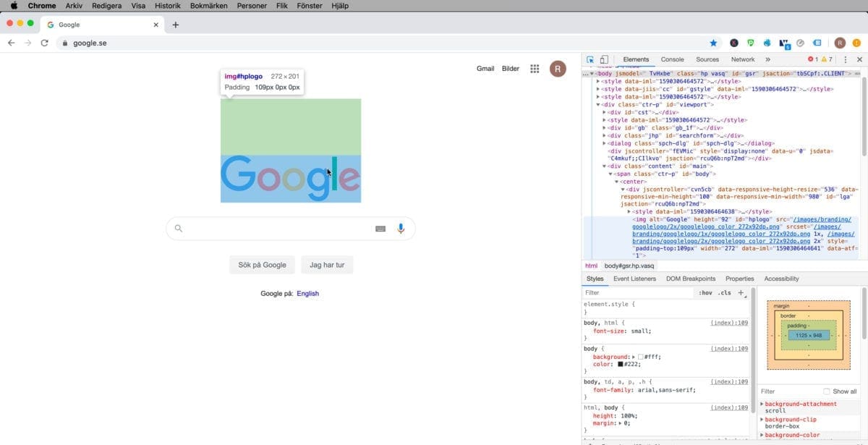868x445 pixels.
Task: Expand the background-clip computed property
Action: pos(762,420)
